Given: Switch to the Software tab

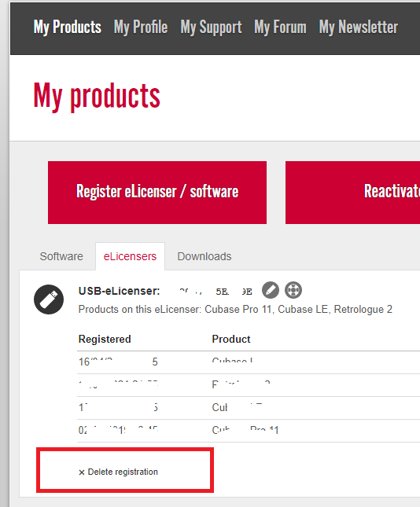Looking at the screenshot, I should [x=61, y=256].
